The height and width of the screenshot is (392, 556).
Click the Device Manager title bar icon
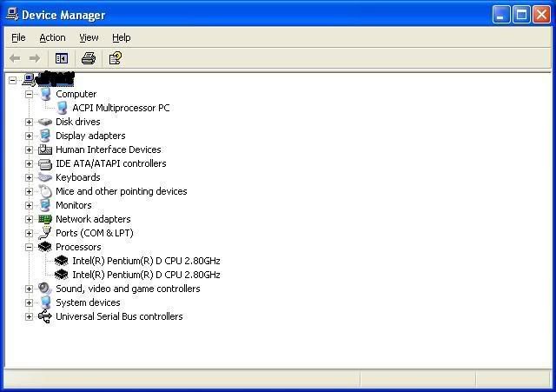11,14
